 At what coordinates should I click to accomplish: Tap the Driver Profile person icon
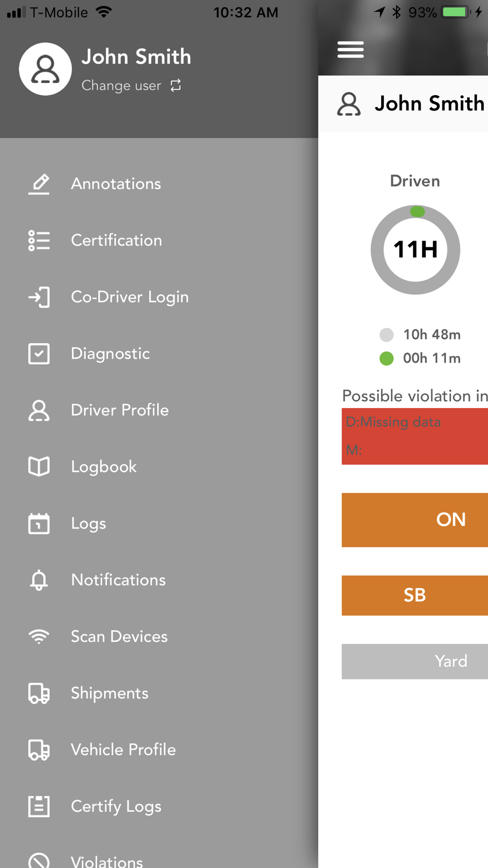[x=39, y=411]
